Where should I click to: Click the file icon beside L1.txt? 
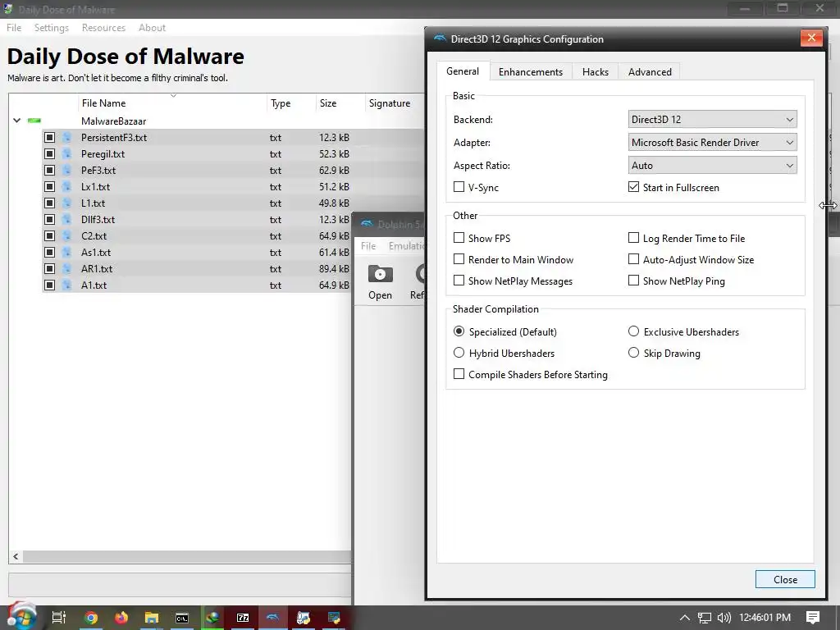(x=66, y=203)
